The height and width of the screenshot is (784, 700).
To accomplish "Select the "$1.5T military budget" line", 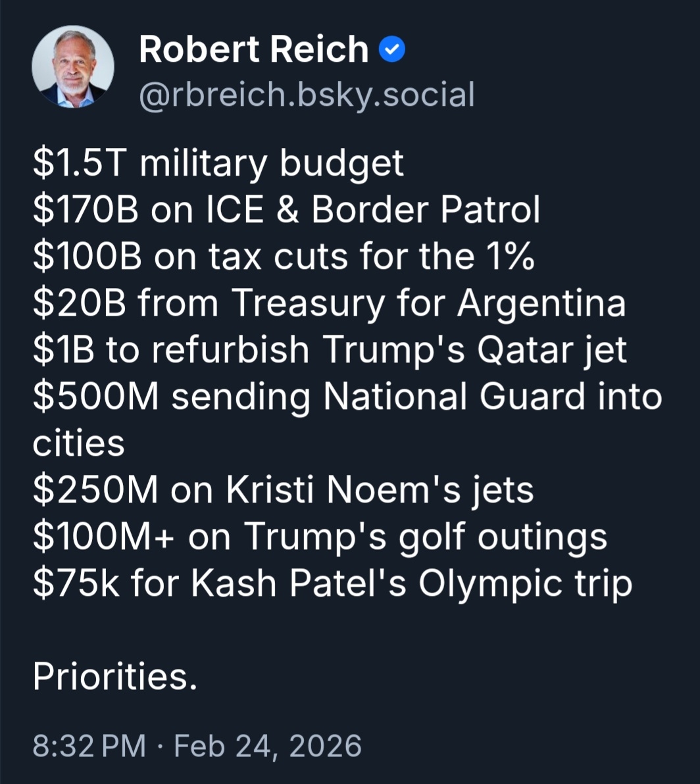I will click(x=218, y=163).
